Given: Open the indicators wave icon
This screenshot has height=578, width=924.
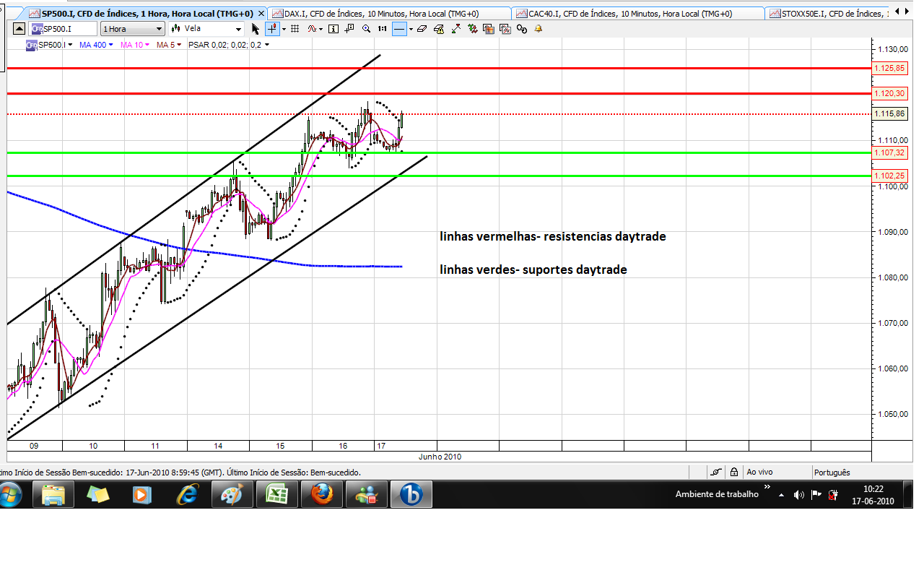Looking at the screenshot, I should click(x=311, y=28).
